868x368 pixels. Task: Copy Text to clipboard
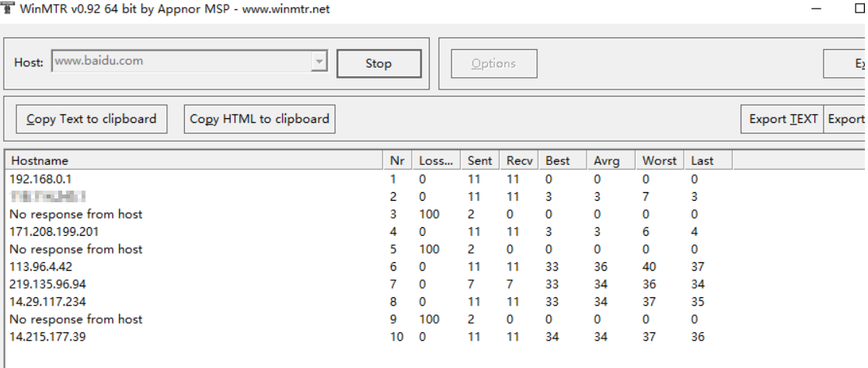pyautogui.click(x=92, y=119)
